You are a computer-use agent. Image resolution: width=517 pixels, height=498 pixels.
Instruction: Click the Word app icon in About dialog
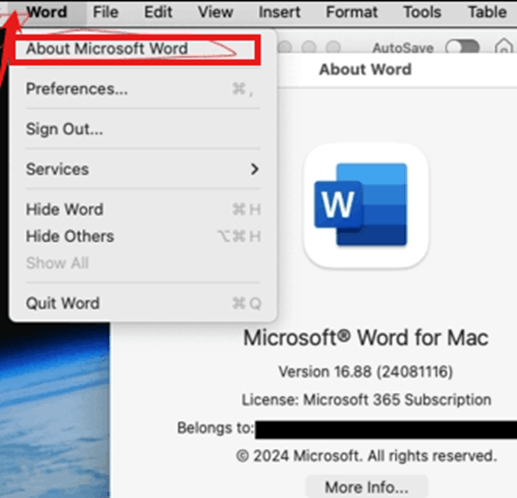(366, 205)
